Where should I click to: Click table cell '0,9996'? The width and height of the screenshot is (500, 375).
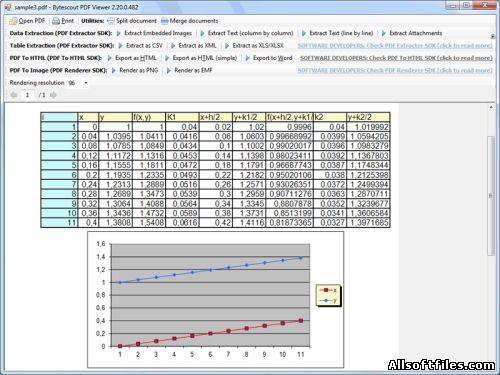pos(290,127)
